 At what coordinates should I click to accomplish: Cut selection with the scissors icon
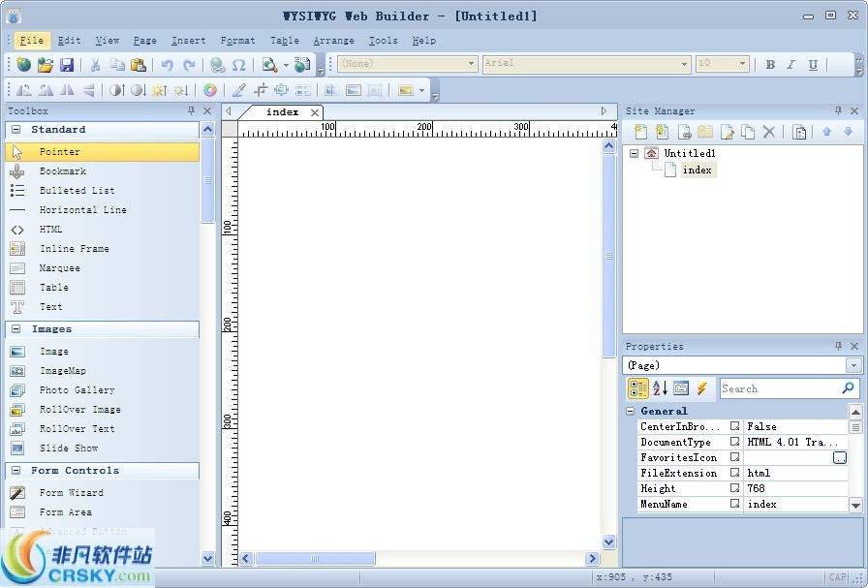pos(95,65)
